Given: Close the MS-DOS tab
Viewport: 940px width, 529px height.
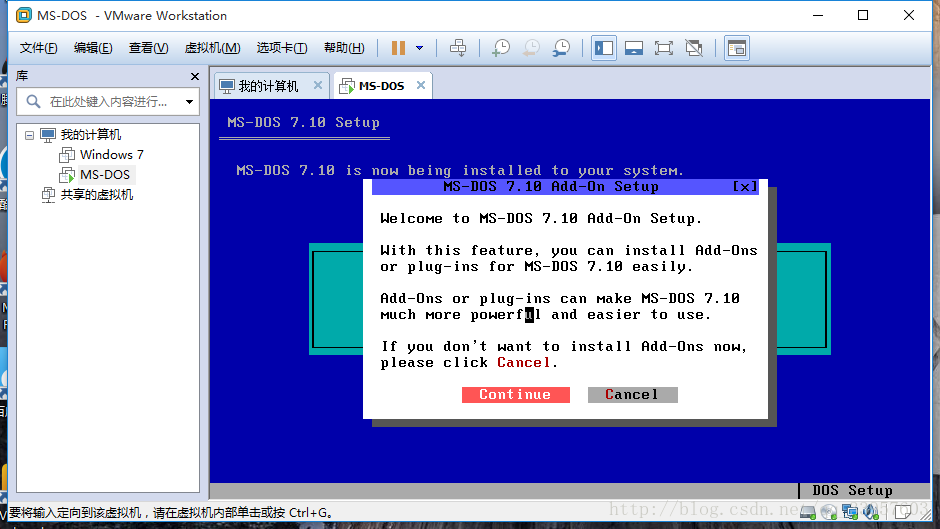Looking at the screenshot, I should [421, 85].
